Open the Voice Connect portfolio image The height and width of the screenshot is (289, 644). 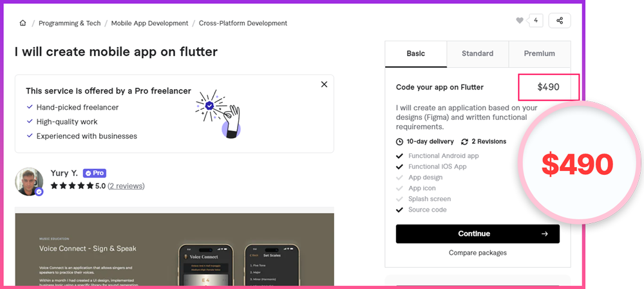coord(174,250)
